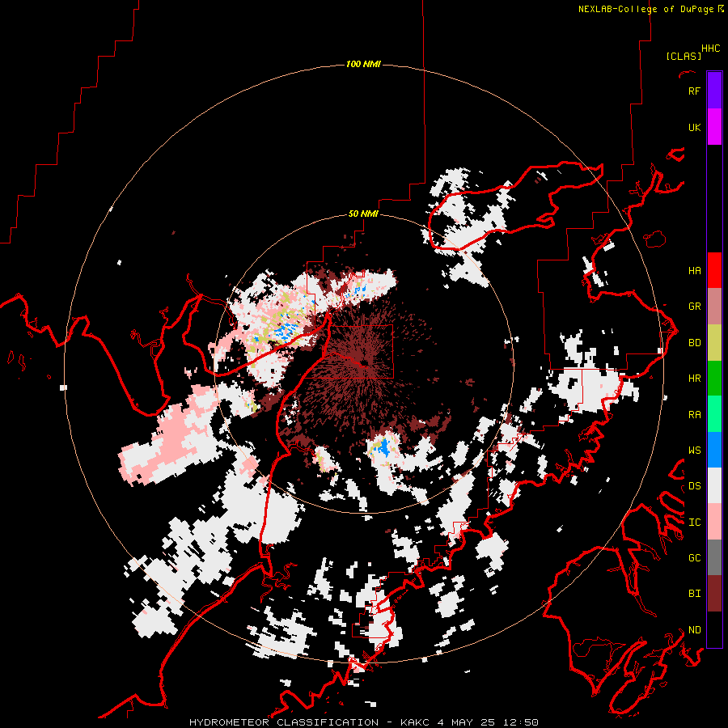The height and width of the screenshot is (728, 728).
Task: Click the "100 NMI" range ring label
Action: pyautogui.click(x=363, y=64)
